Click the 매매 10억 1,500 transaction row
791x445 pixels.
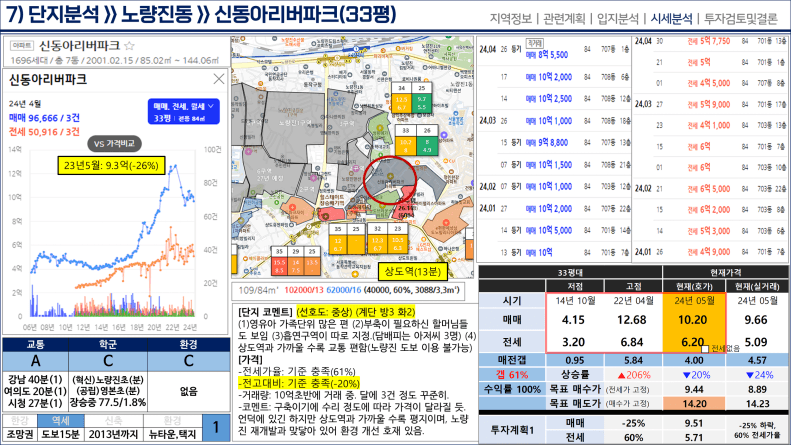point(554,165)
